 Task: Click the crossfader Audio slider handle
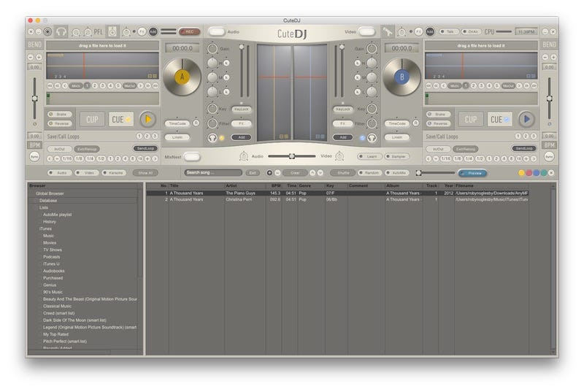point(292,156)
